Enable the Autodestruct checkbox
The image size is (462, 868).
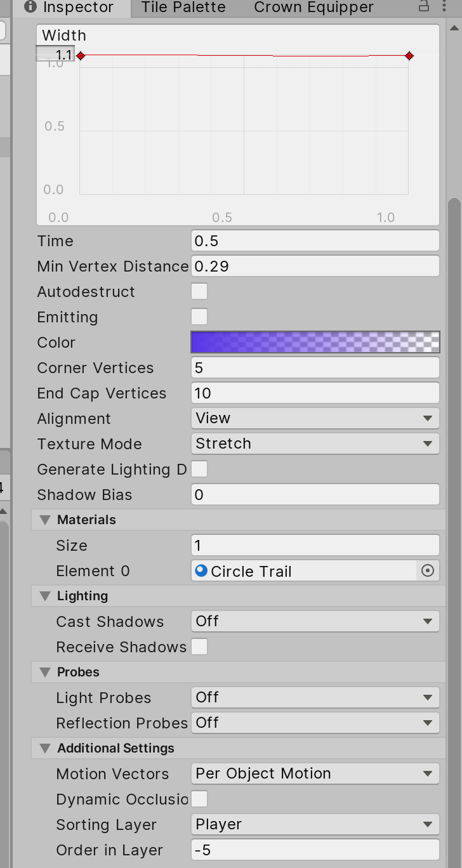pyautogui.click(x=199, y=292)
